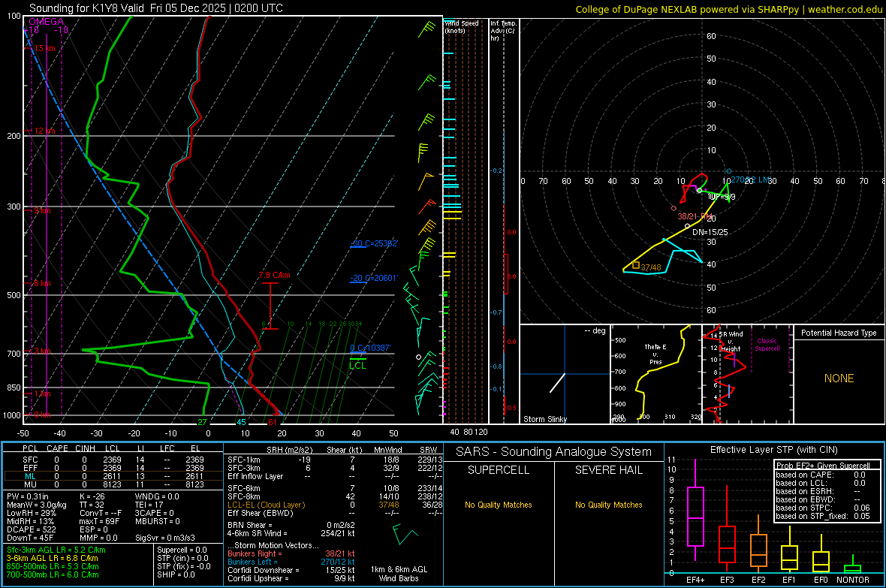Click the DN=15/25 hodograph label
Image resolution: width=886 pixels, height=588 pixels.
[x=710, y=232]
